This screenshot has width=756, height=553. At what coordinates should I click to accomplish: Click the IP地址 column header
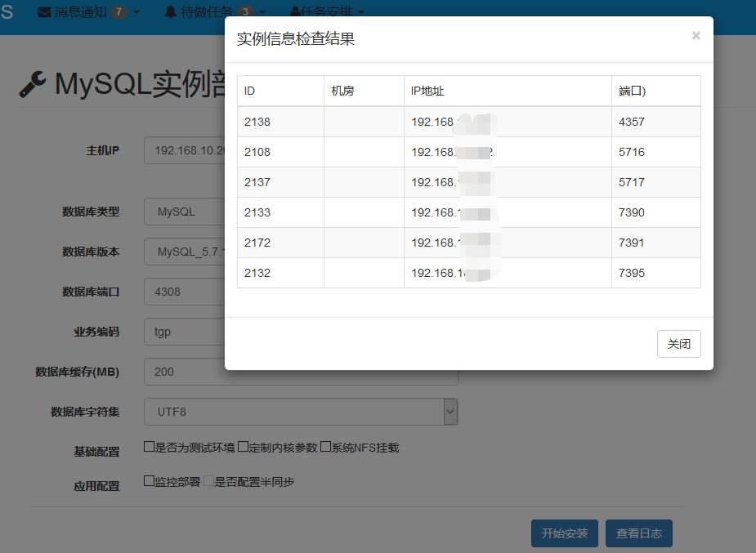pyautogui.click(x=508, y=91)
